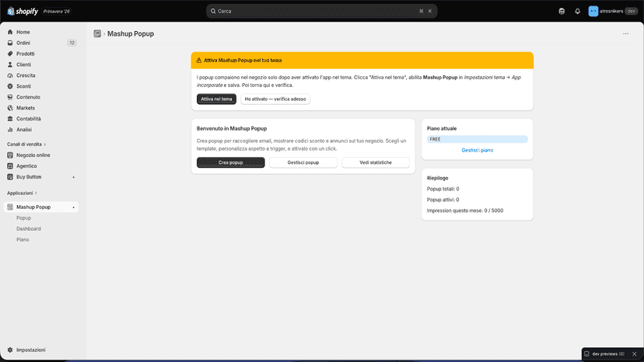
Task: Open the notifications bell
Action: click(x=577, y=11)
